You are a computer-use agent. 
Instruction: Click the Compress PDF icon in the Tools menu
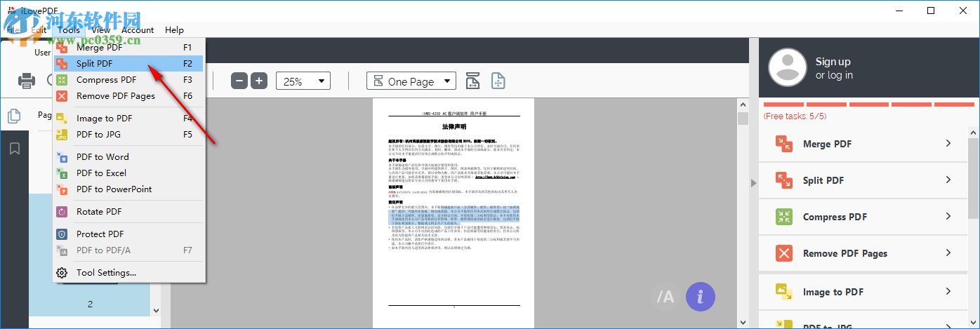(62, 80)
